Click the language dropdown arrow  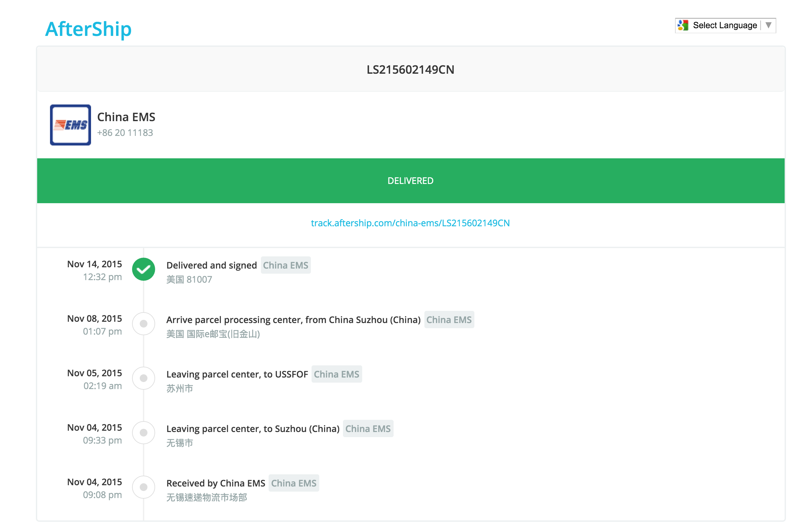(768, 26)
